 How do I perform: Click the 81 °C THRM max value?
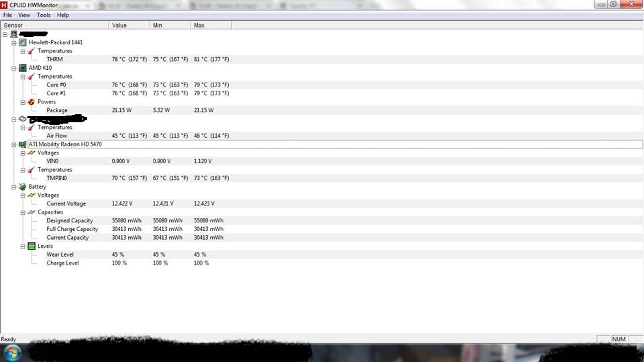211,59
